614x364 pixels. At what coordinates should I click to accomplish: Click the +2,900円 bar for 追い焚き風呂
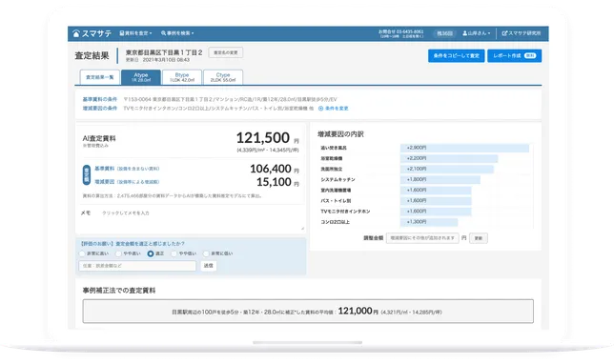coord(464,148)
